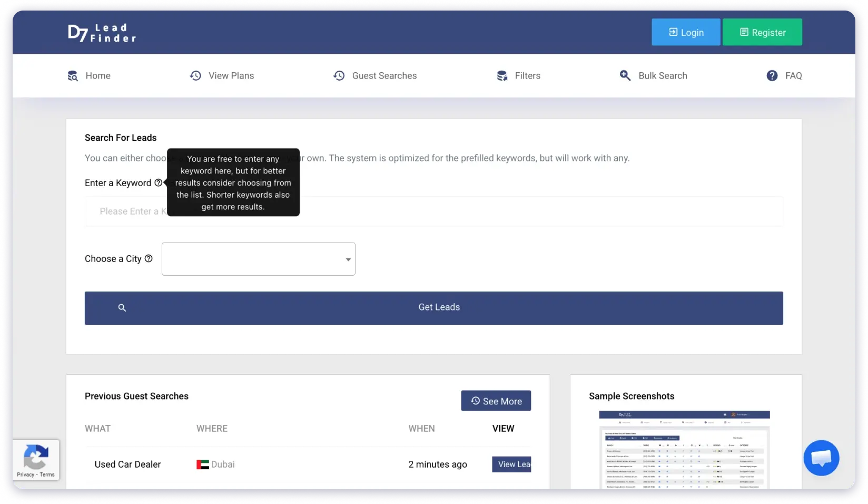Focus the keyword input field
Viewport: 868px width, 504px height.
[474, 211]
